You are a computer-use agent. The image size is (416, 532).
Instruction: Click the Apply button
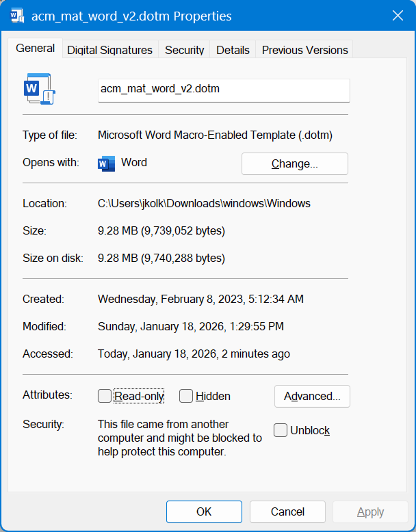tap(370, 511)
